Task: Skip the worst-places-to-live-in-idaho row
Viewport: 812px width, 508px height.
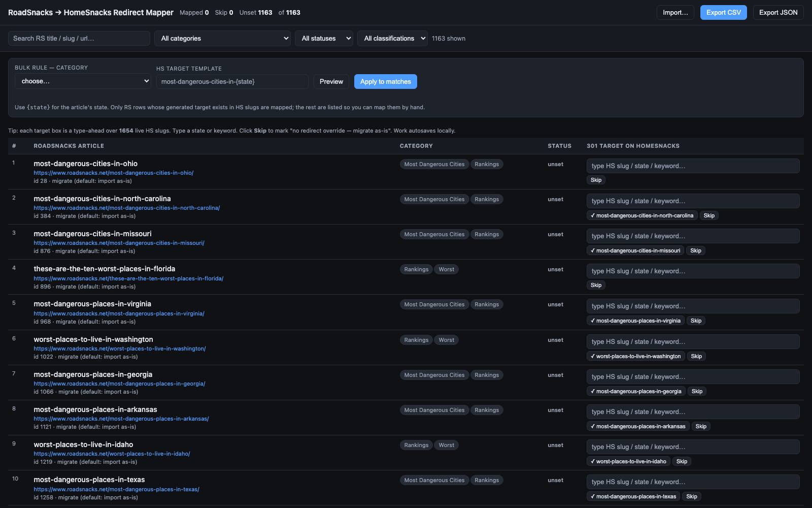Action: [x=682, y=462]
